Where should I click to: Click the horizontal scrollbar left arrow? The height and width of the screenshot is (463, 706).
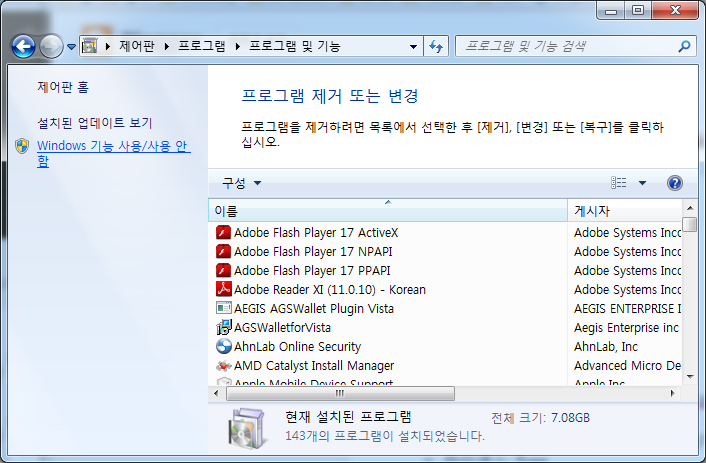(x=217, y=393)
